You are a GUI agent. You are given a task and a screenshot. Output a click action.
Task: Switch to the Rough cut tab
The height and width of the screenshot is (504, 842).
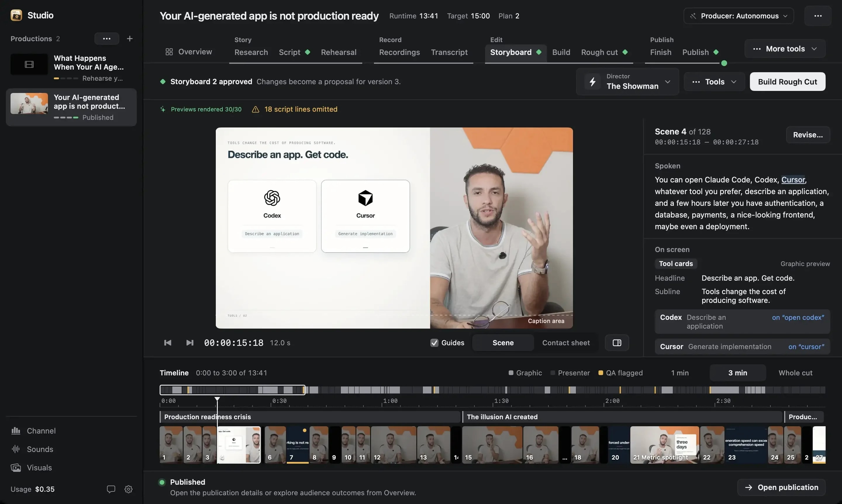pyautogui.click(x=604, y=52)
